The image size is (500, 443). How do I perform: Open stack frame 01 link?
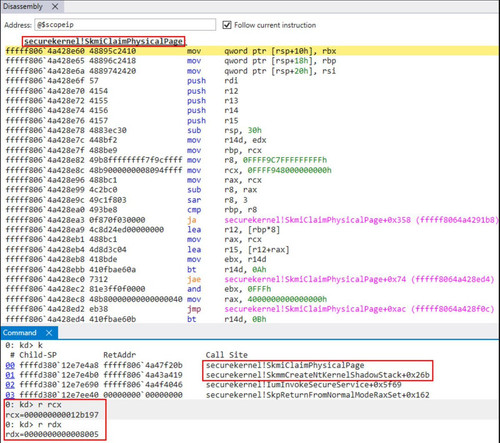pyautogui.click(x=10, y=375)
